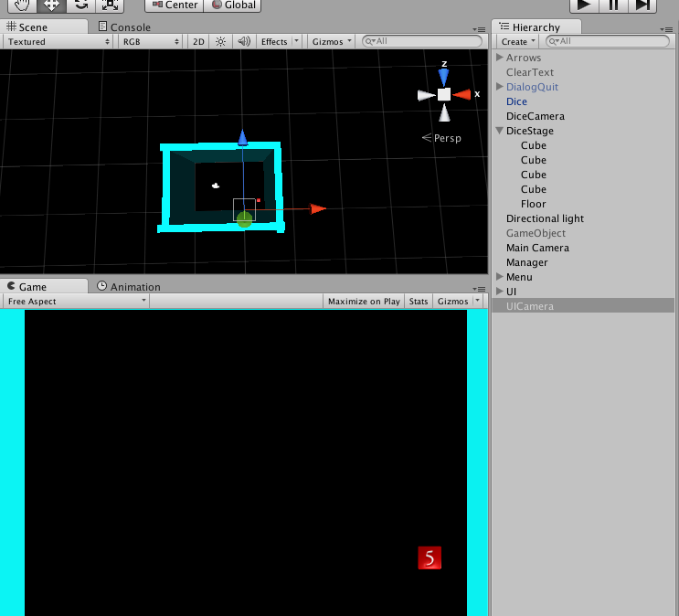The height and width of the screenshot is (616, 679).
Task: Open Scene view Gizmos dropdown
Action: [x=331, y=42]
